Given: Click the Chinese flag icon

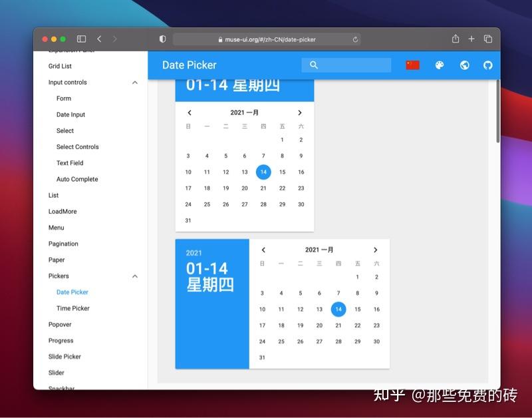Looking at the screenshot, I should click(x=412, y=65).
